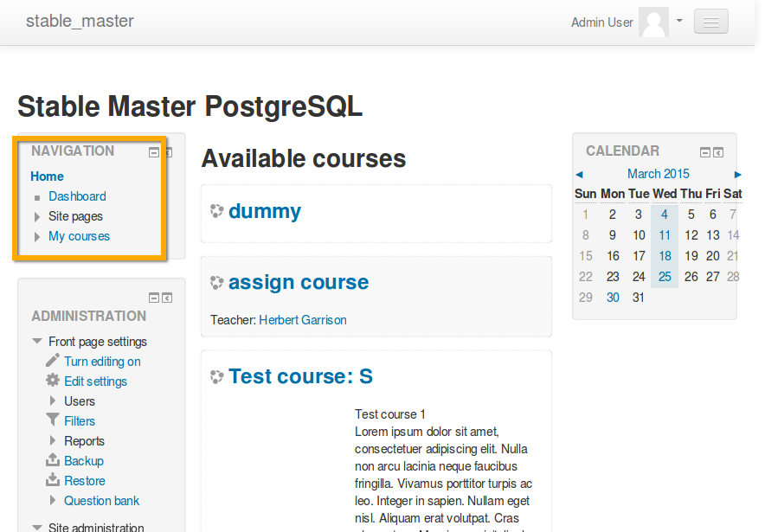Click the Restore download icon
The width and height of the screenshot is (765, 532).
point(53,480)
